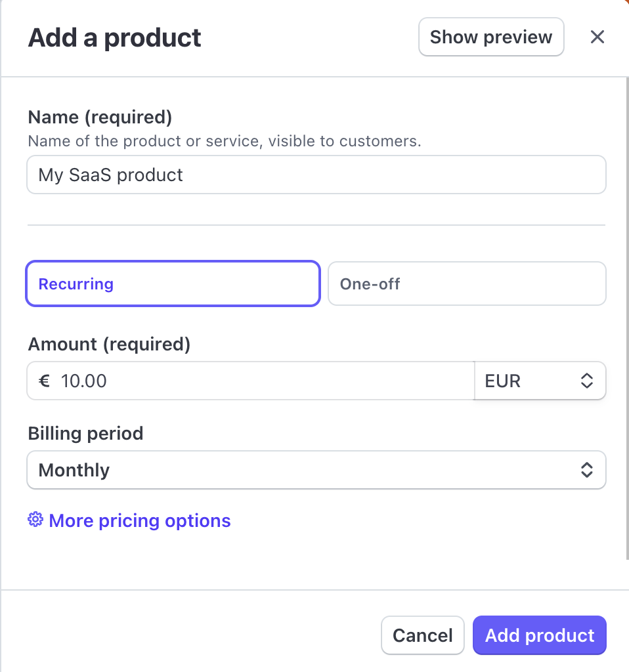Click the gear icon beside More pricing options
The height and width of the screenshot is (672, 629).
click(x=35, y=520)
